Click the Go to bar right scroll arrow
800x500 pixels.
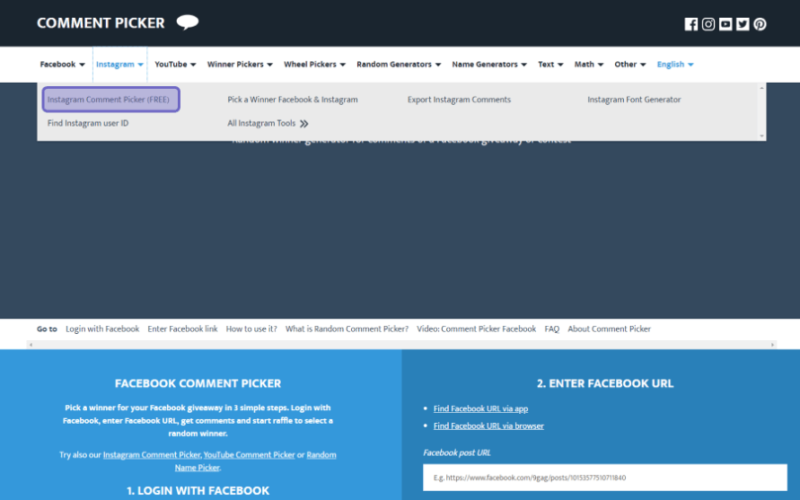coord(772,345)
